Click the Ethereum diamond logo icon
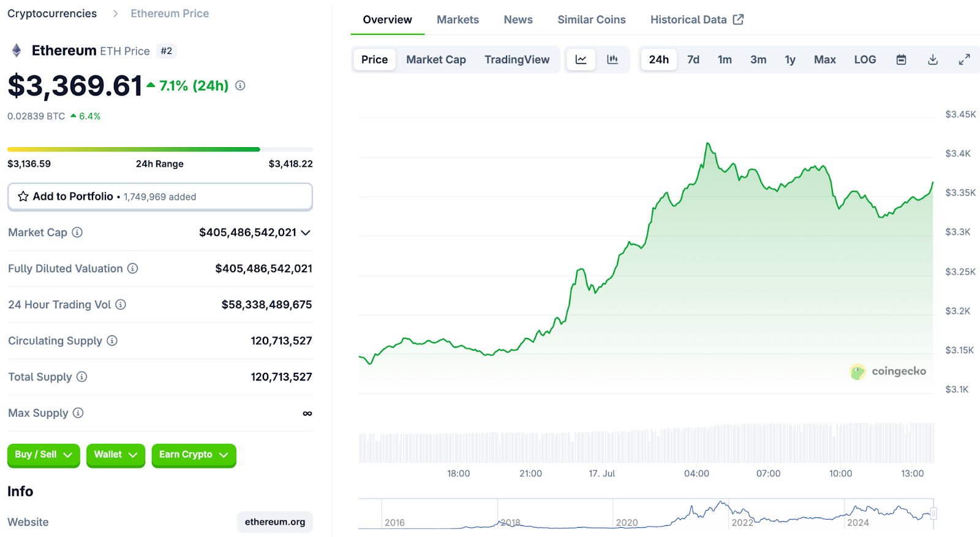Image resolution: width=980 pixels, height=537 pixels. (x=17, y=50)
